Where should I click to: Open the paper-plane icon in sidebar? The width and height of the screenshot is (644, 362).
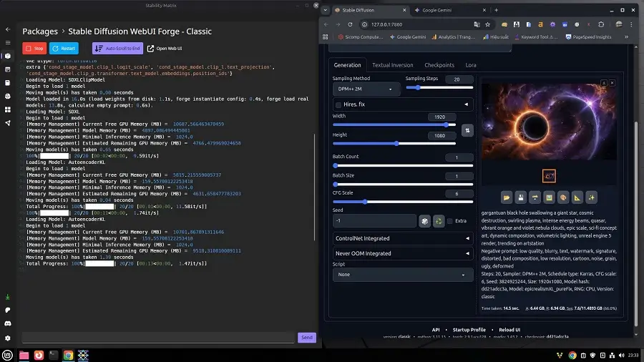click(7, 123)
